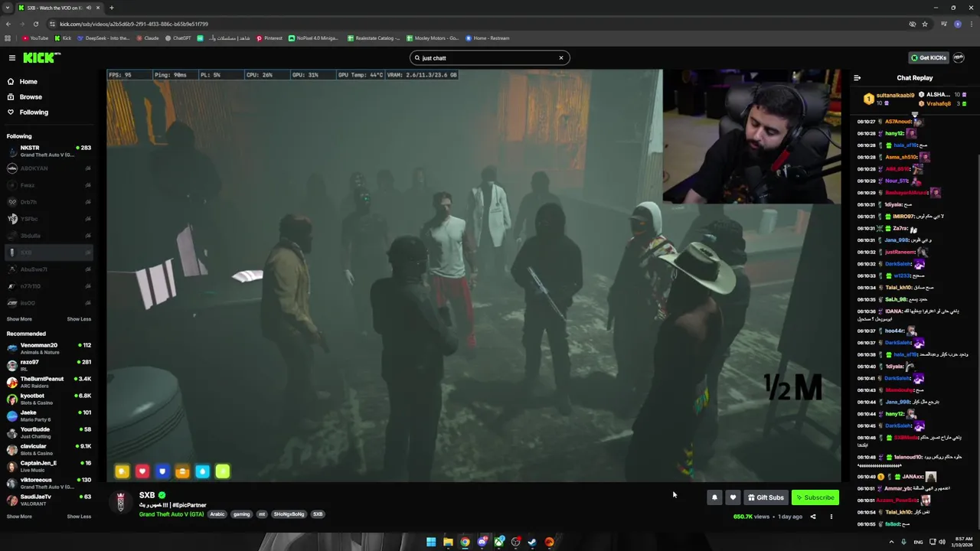Click the lime green emote icon on video
Viewport: 980px width, 551px height.
tap(222, 471)
